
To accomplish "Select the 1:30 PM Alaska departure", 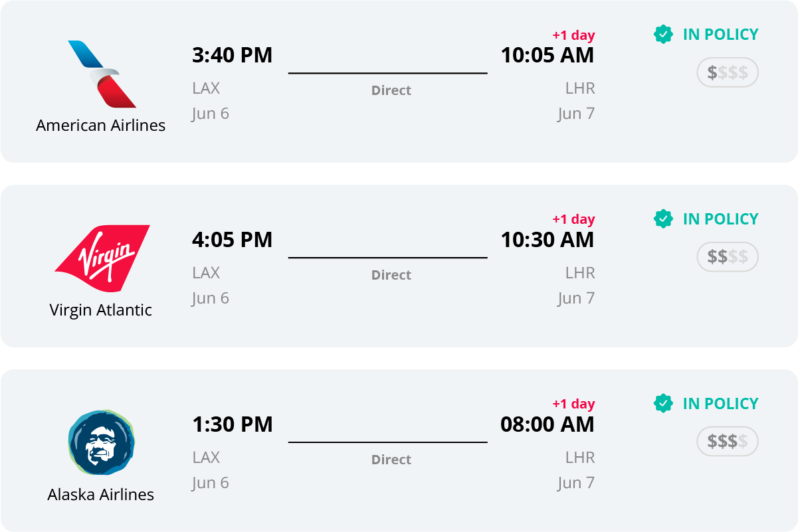I will pos(232,424).
